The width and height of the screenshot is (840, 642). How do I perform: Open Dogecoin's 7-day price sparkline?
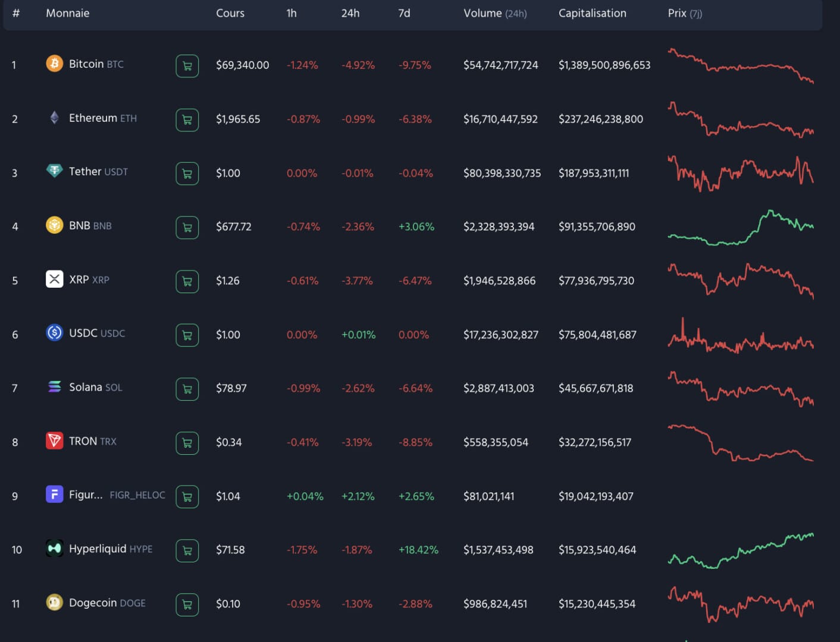[x=741, y=605]
